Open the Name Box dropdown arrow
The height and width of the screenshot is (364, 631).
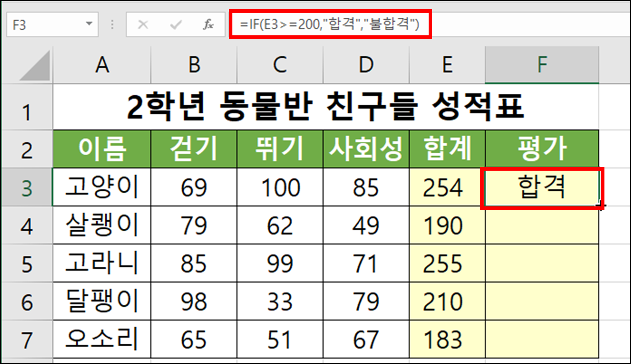pos(89,24)
